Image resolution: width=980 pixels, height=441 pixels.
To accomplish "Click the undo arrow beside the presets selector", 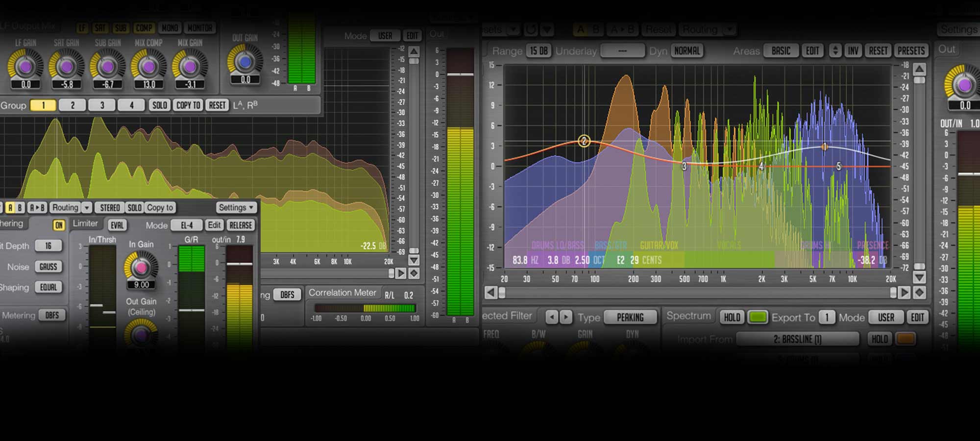I will pyautogui.click(x=531, y=29).
